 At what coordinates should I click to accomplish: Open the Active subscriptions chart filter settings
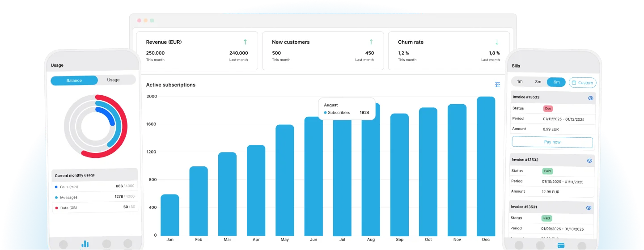497,85
